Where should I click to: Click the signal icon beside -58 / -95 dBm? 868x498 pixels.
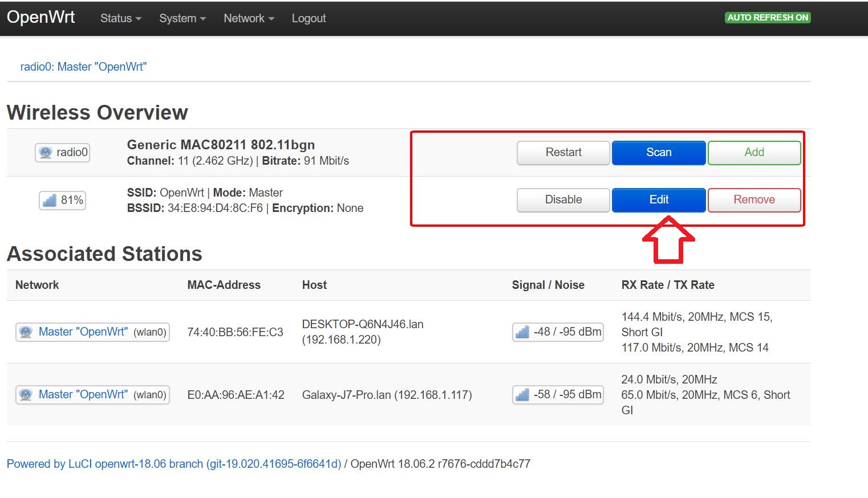pyautogui.click(x=522, y=394)
